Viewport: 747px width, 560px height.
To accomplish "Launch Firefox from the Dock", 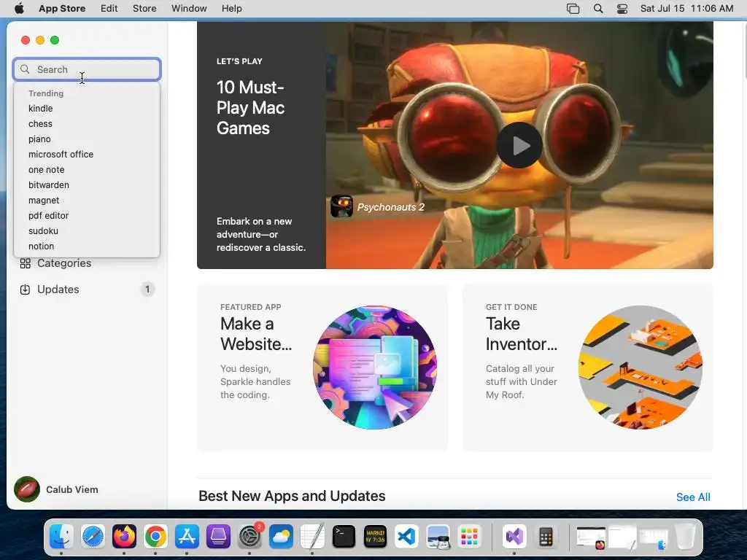I will click(124, 537).
